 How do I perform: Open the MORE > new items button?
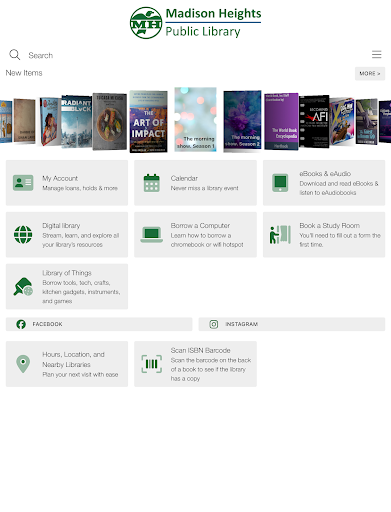pyautogui.click(x=370, y=73)
